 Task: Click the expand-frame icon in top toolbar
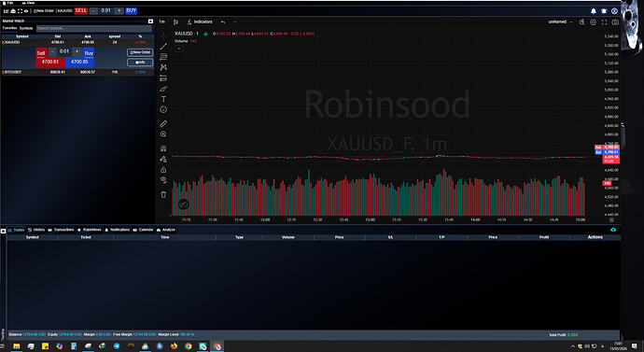[20, 10]
